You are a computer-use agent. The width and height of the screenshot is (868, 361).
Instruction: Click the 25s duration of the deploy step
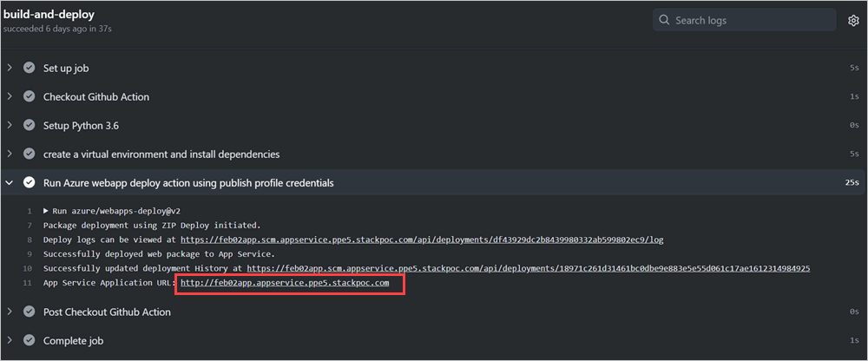tap(852, 183)
